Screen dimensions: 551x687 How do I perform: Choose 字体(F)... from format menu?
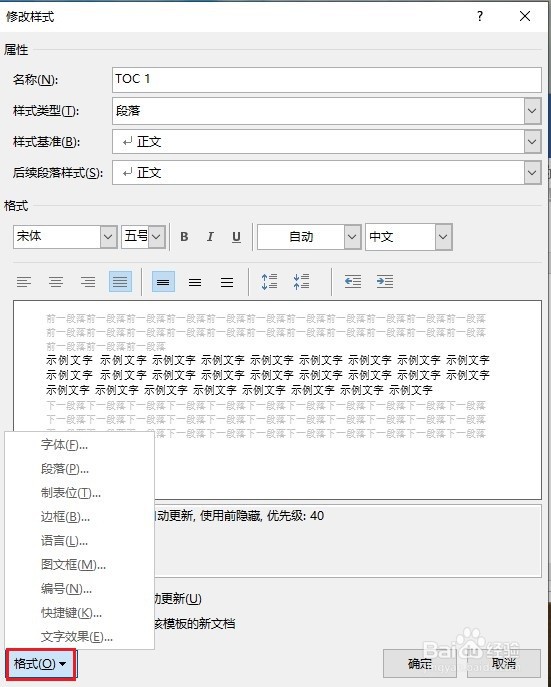point(79,445)
